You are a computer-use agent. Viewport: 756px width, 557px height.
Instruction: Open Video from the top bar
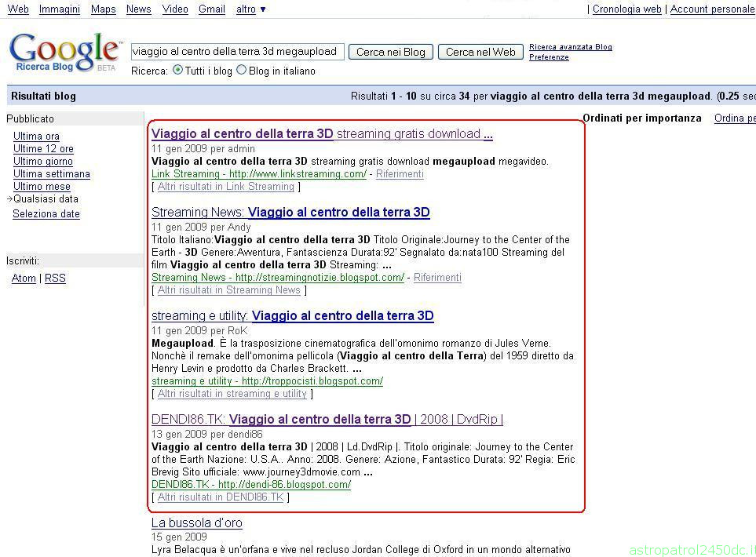click(175, 9)
